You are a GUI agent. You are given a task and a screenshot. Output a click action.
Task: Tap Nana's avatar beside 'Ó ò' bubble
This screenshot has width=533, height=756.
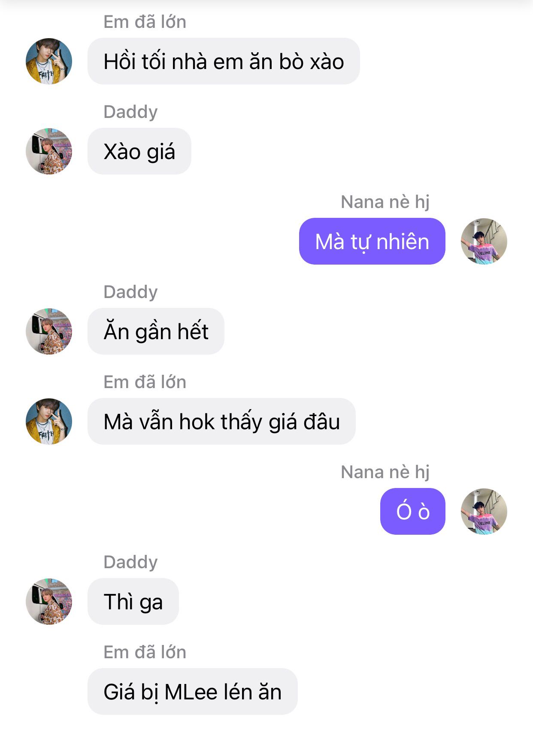(x=484, y=512)
